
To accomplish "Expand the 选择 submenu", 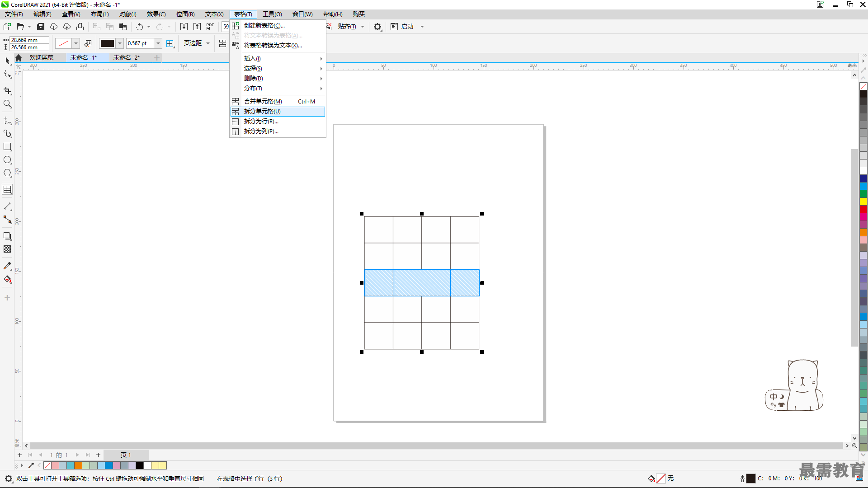I will tap(278, 68).
